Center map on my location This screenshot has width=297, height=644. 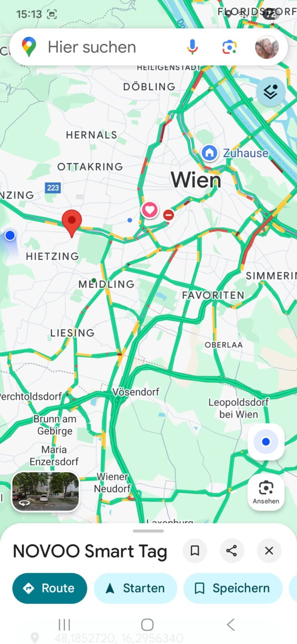[x=266, y=442]
